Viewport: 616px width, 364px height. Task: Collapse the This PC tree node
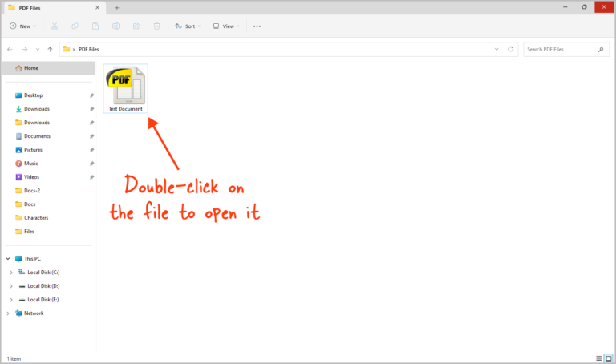tap(8, 259)
